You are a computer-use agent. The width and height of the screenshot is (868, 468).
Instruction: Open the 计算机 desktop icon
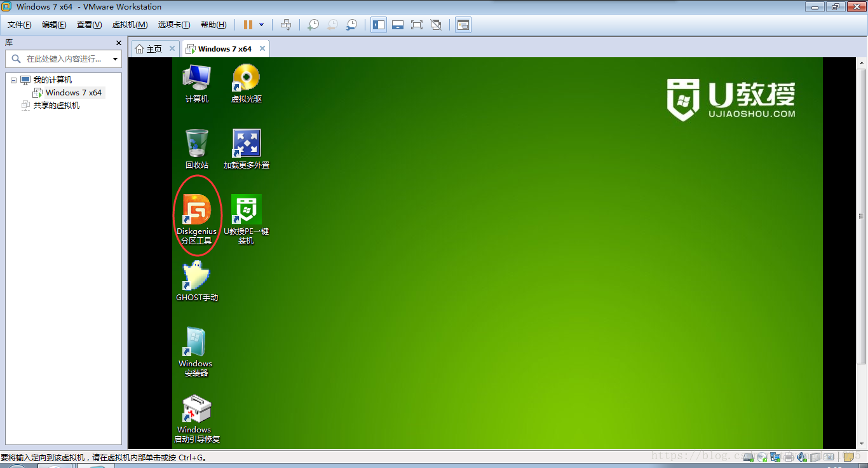point(196,83)
